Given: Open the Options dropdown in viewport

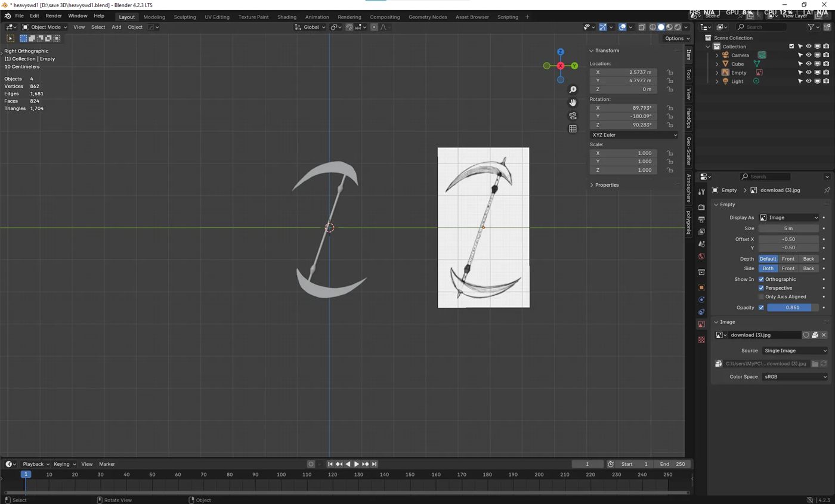Looking at the screenshot, I should coord(677,38).
